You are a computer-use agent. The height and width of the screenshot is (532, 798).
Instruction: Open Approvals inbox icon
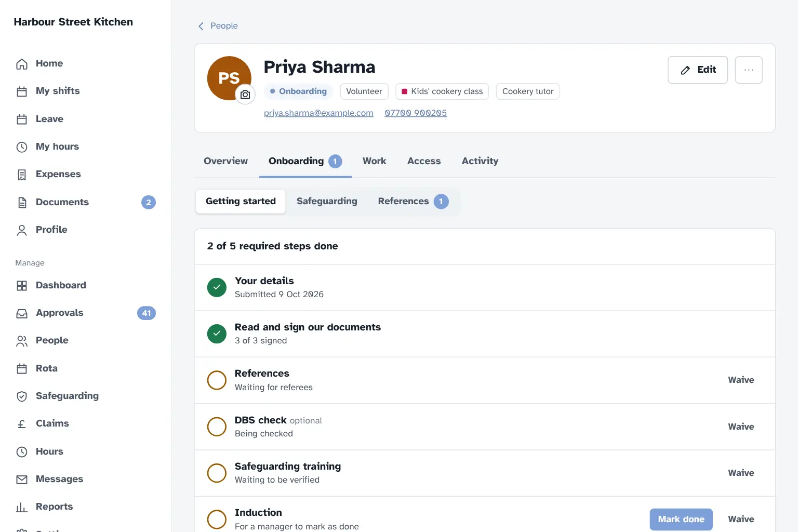click(22, 313)
